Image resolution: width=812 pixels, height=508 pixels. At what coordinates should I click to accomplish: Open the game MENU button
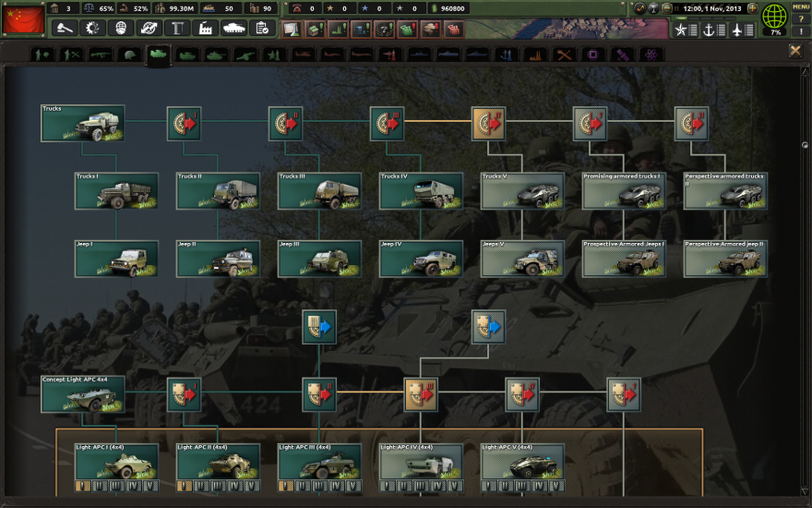pos(801,6)
